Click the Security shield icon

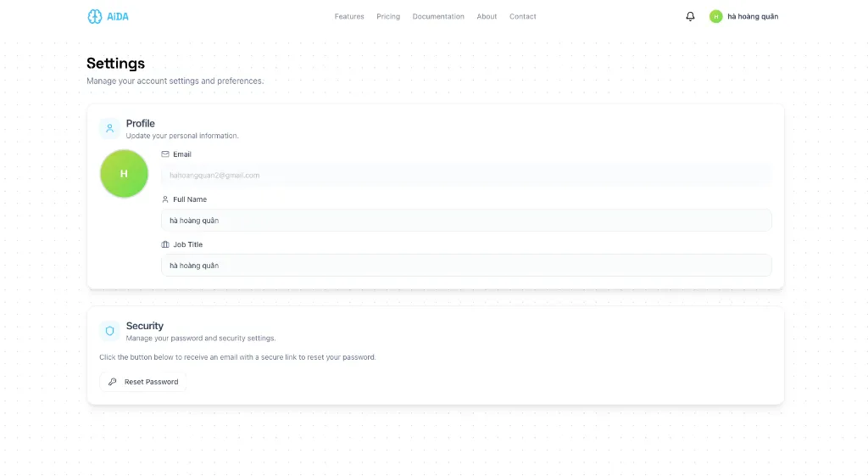(109, 331)
